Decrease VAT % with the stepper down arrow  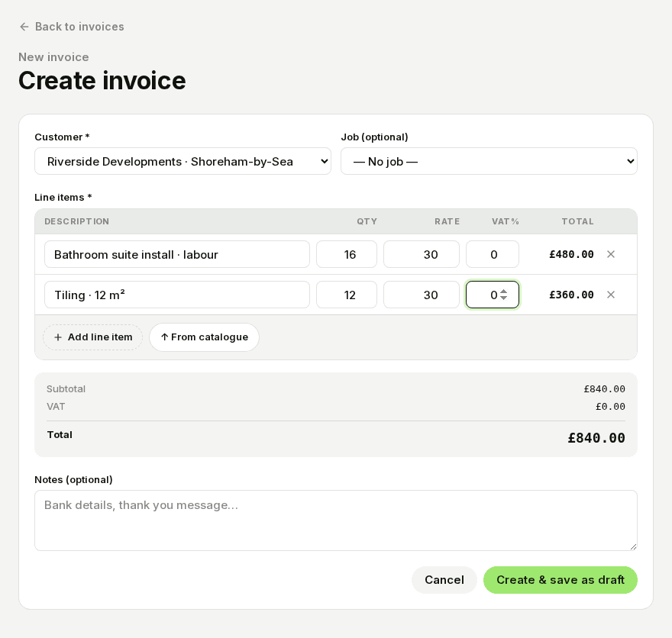[503, 298]
